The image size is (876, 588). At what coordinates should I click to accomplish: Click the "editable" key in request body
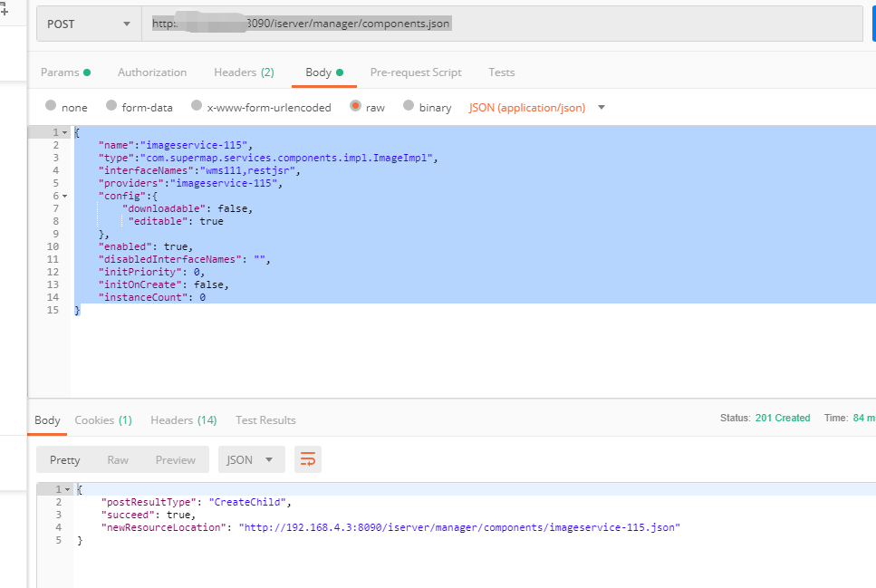(159, 221)
